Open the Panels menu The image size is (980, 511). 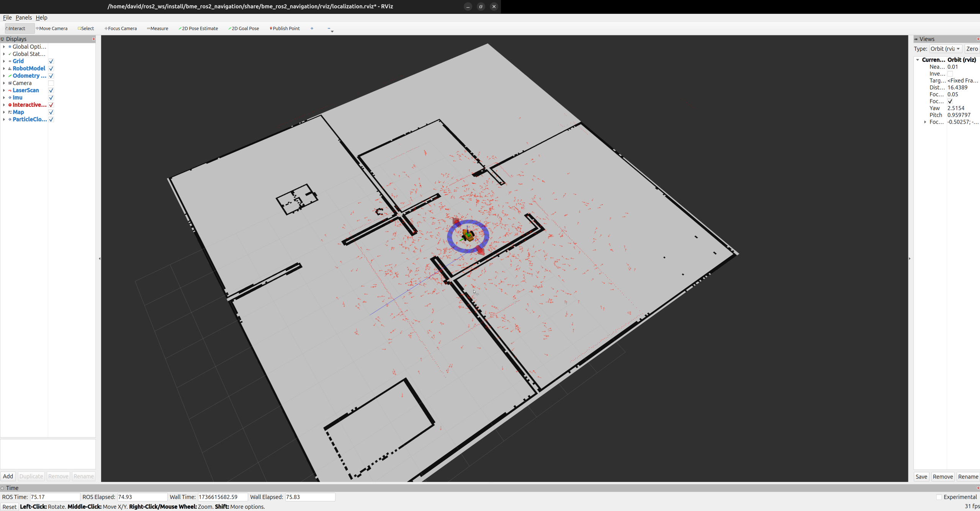tap(23, 18)
